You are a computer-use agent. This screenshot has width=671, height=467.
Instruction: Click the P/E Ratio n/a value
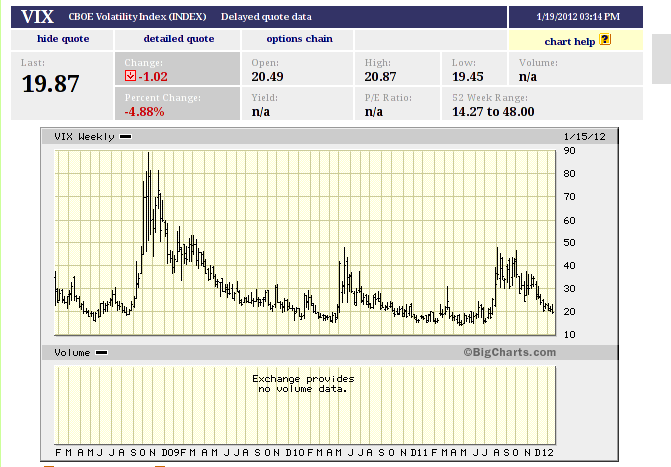click(374, 112)
